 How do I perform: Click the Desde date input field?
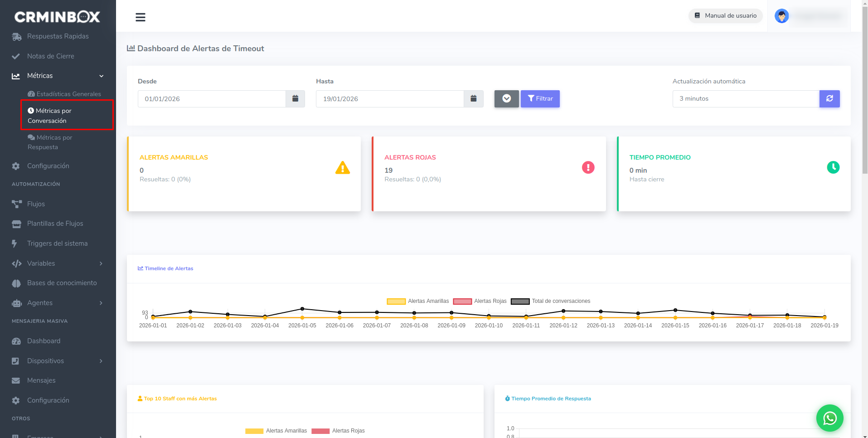tap(212, 99)
